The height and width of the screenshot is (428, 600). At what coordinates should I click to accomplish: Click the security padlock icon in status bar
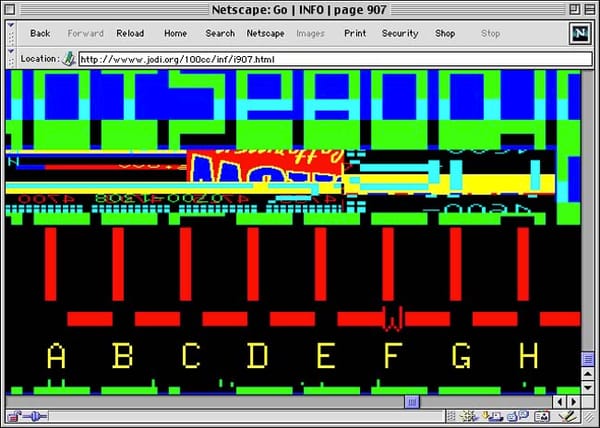(x=14, y=416)
